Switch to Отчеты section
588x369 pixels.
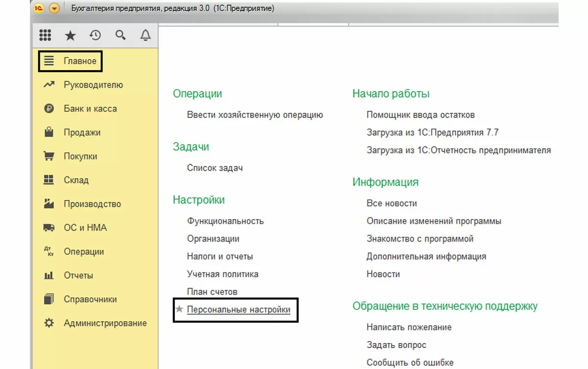coord(78,275)
